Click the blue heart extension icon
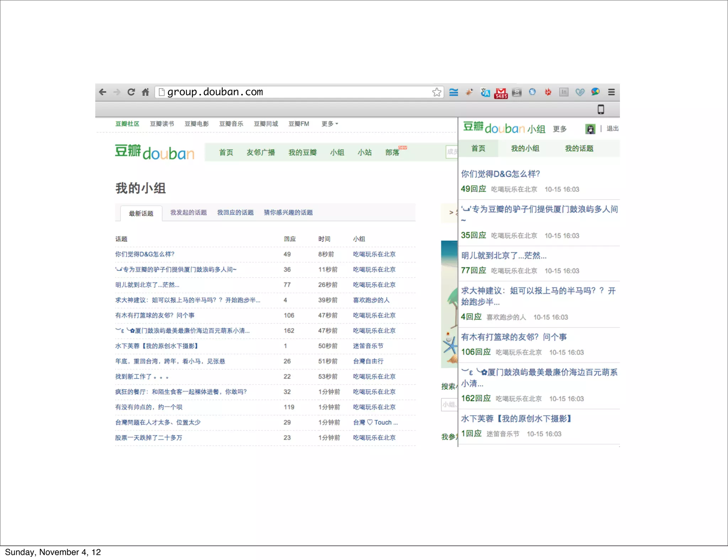Screen dimensions: 728x560 click(x=580, y=92)
